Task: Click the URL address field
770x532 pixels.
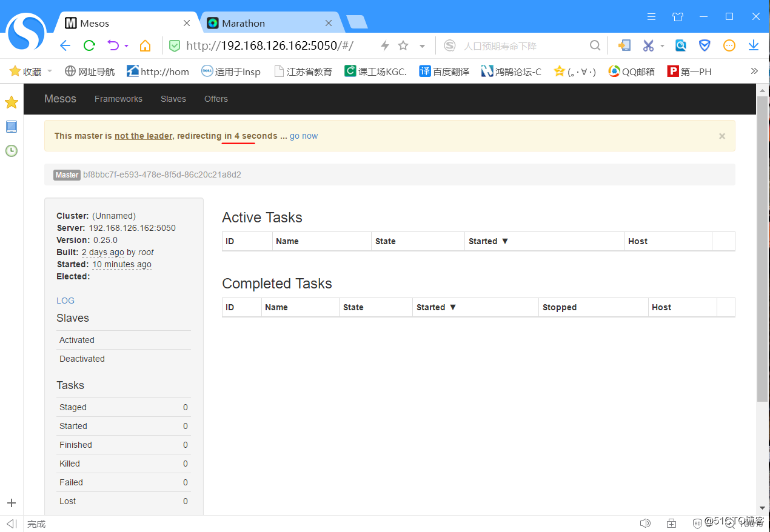Action: (x=270, y=45)
